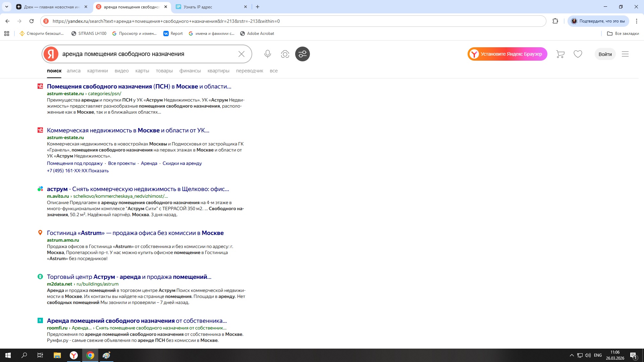The image size is (644, 362).
Task: Open the shopping cart icon
Action: 560,54
